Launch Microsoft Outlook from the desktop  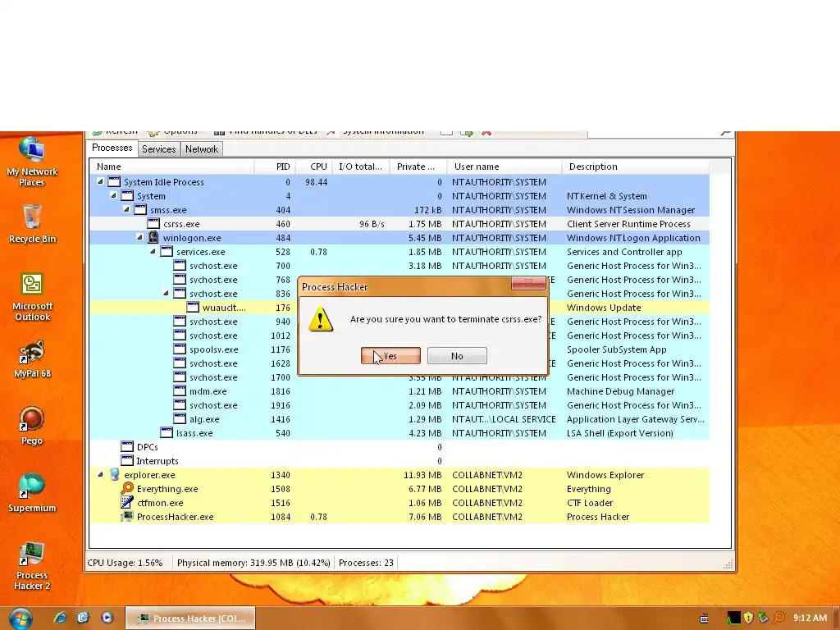(32, 297)
